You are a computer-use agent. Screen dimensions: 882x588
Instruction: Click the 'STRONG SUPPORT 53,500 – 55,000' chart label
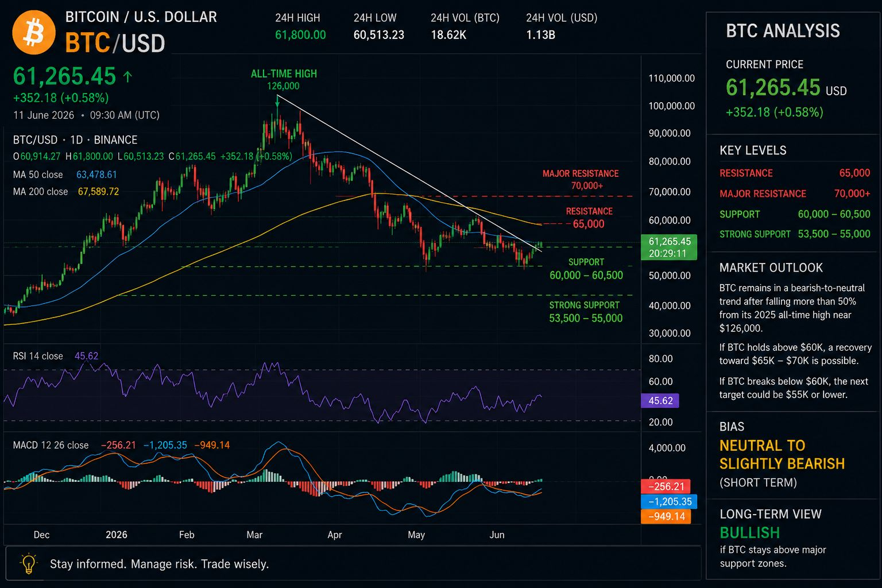tap(585, 312)
